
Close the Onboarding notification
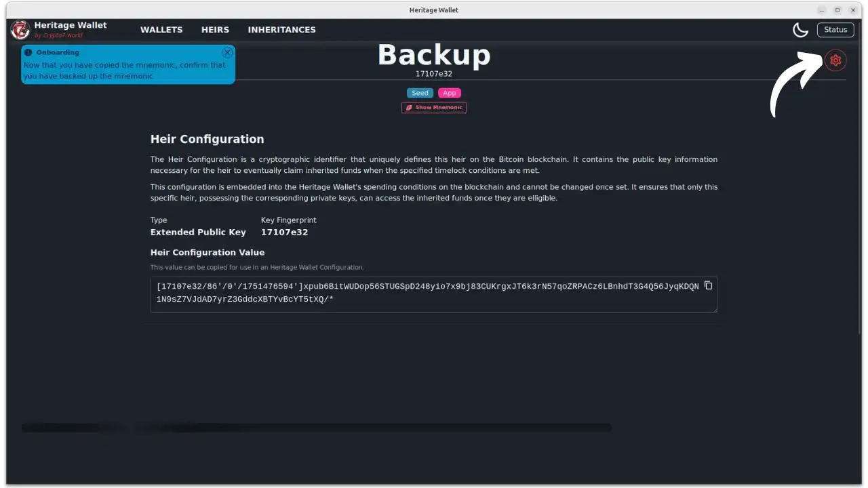pyautogui.click(x=227, y=52)
